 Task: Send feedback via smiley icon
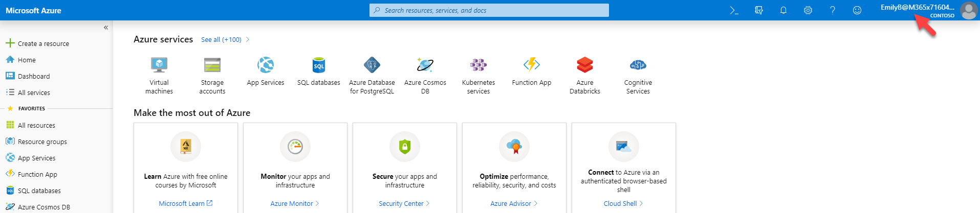pos(857,10)
